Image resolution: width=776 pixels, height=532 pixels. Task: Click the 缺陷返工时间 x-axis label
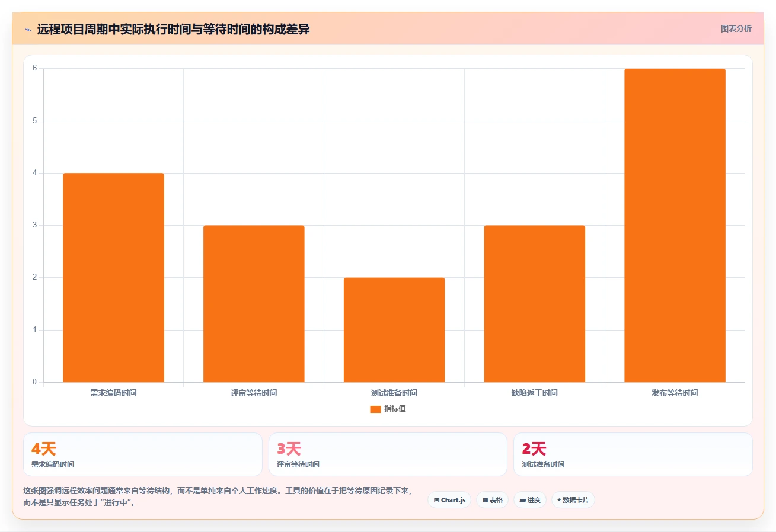pos(535,393)
